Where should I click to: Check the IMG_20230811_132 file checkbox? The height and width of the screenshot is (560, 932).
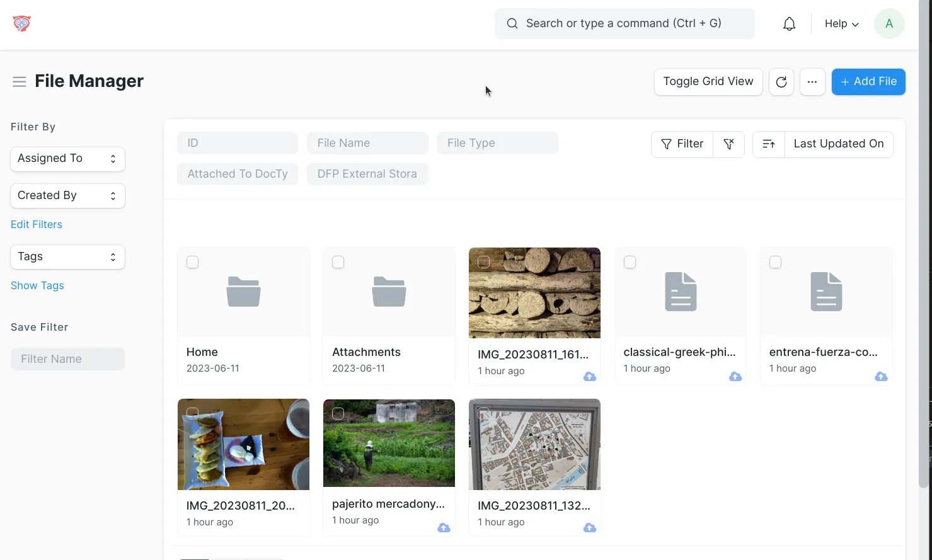pos(484,413)
